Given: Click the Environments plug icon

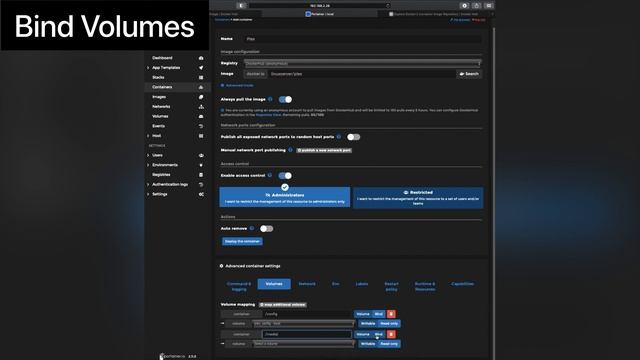Looking at the screenshot, I should click(x=201, y=165).
